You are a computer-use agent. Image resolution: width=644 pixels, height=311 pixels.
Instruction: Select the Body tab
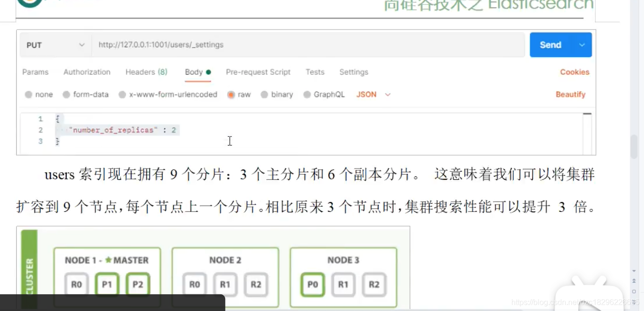click(198, 72)
